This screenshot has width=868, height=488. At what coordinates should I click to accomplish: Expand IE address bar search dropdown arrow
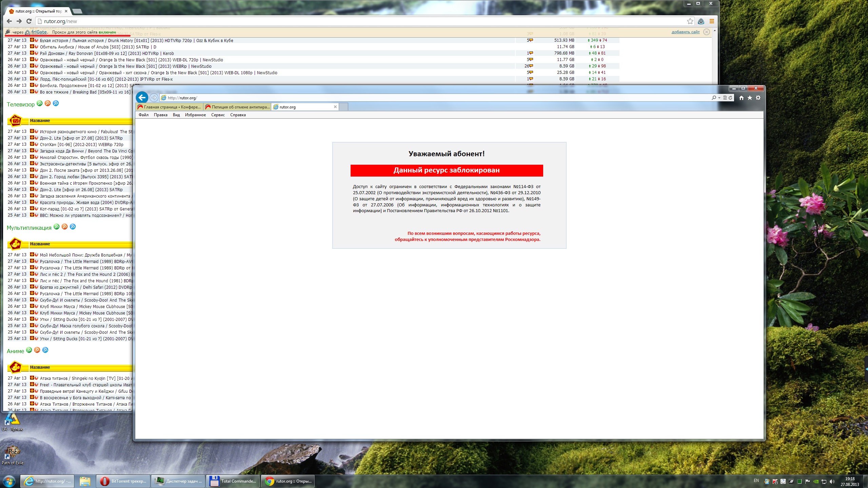[x=719, y=98]
